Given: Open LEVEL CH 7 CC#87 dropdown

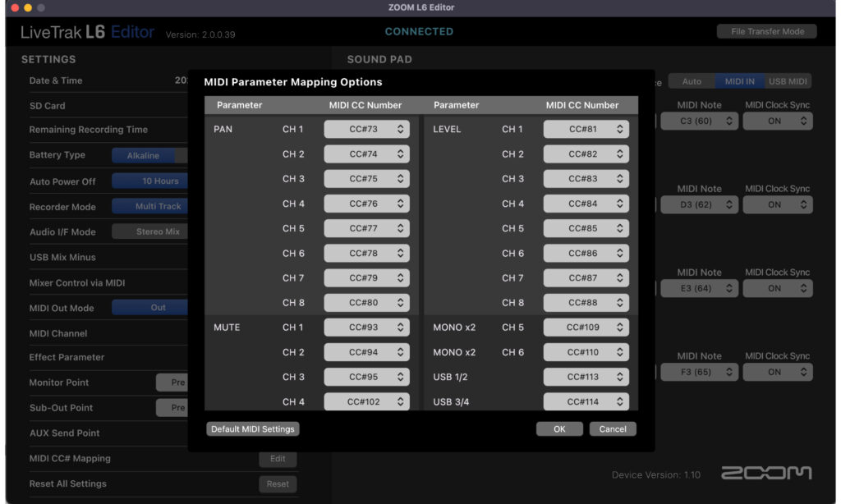Looking at the screenshot, I should coord(586,277).
